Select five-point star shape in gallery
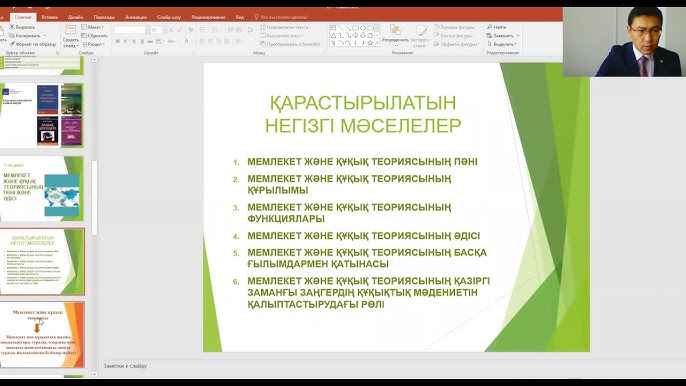Viewport: 686px width, 386px height. point(370,43)
